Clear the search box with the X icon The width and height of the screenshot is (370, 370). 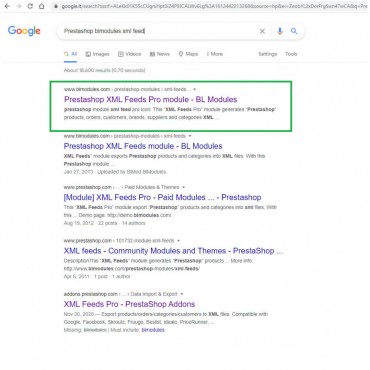coord(262,31)
